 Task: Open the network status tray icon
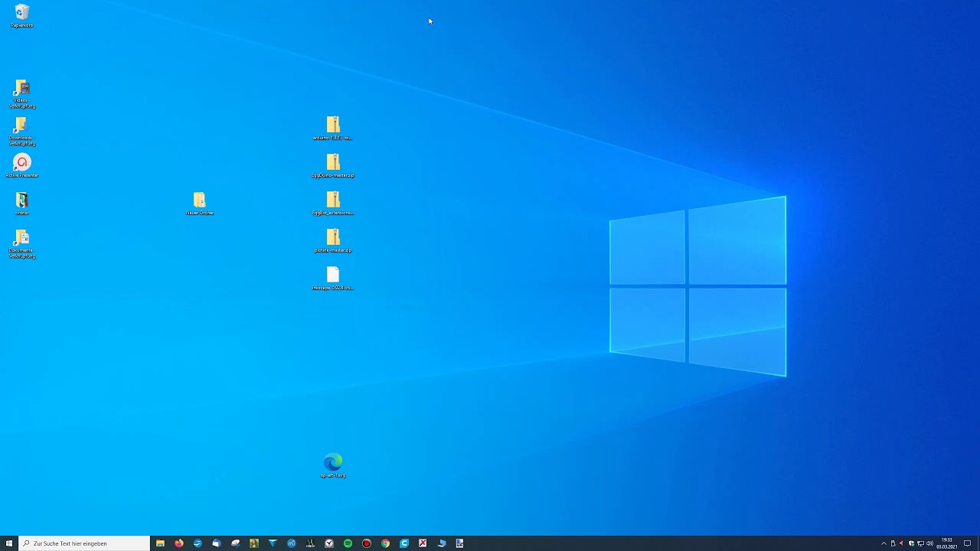(x=920, y=543)
